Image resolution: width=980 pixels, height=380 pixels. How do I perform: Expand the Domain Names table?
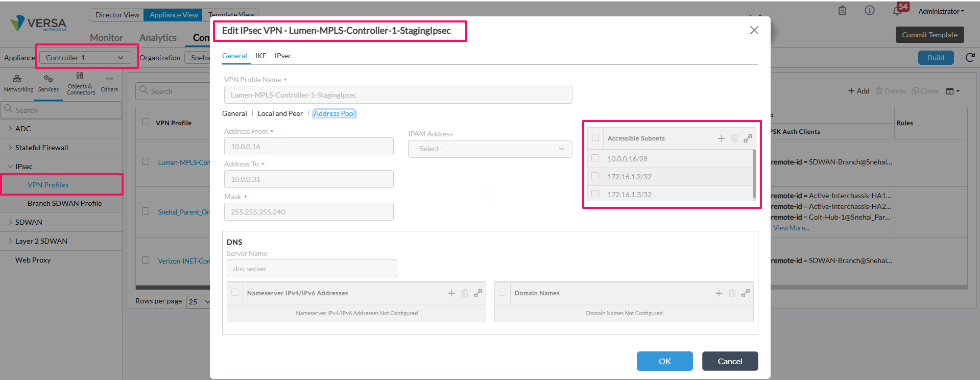[x=746, y=293]
